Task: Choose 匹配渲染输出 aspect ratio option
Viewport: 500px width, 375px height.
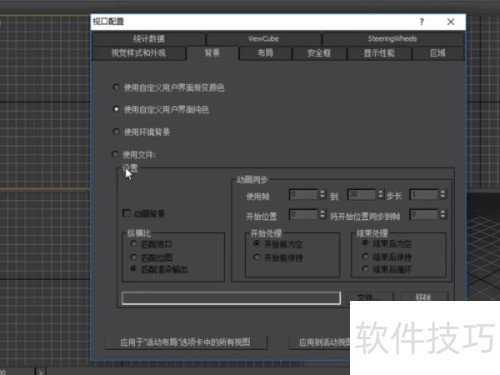Action: (134, 269)
